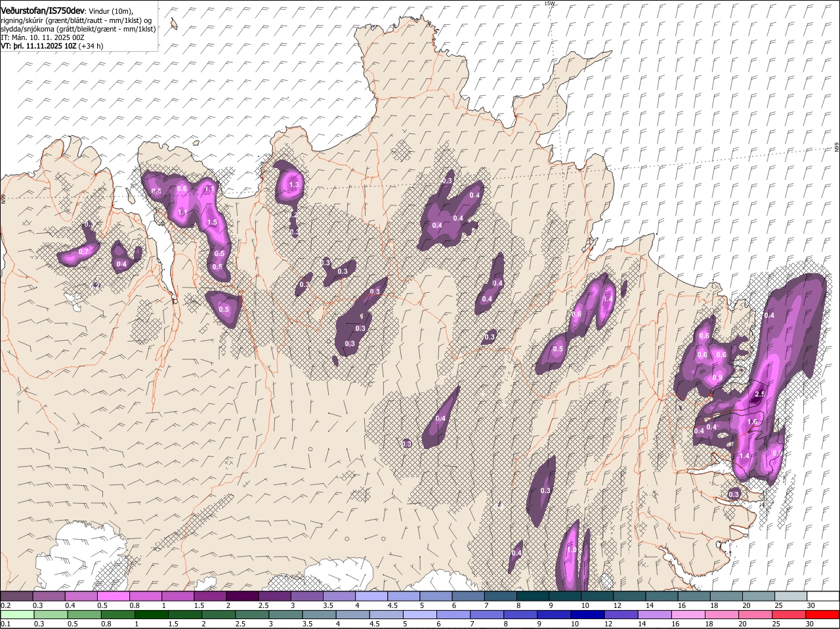Pick the bright red swatch after 30 in the lower legend
The width and height of the screenshot is (840, 629).
click(x=822, y=615)
